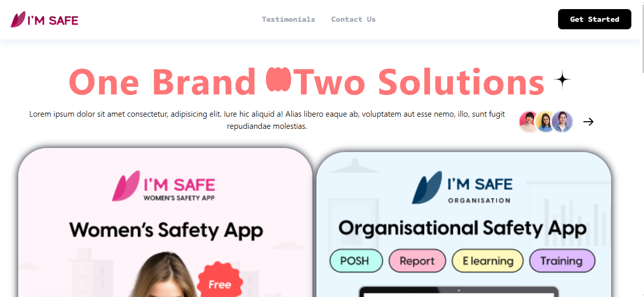Click the page vertical scrollbar
Image resolution: width=644 pixels, height=297 pixels.
click(x=641, y=148)
